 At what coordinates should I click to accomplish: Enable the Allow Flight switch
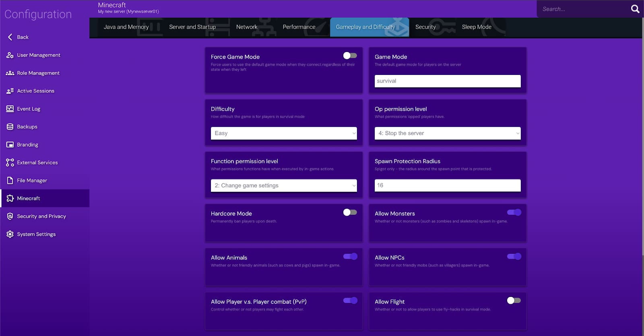click(514, 301)
